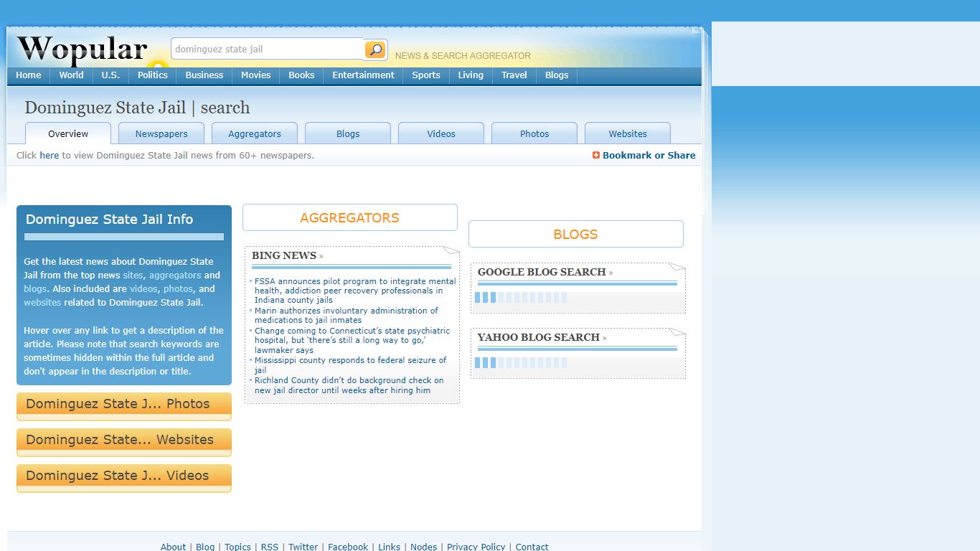
Task: Open the Politics section
Action: point(153,75)
